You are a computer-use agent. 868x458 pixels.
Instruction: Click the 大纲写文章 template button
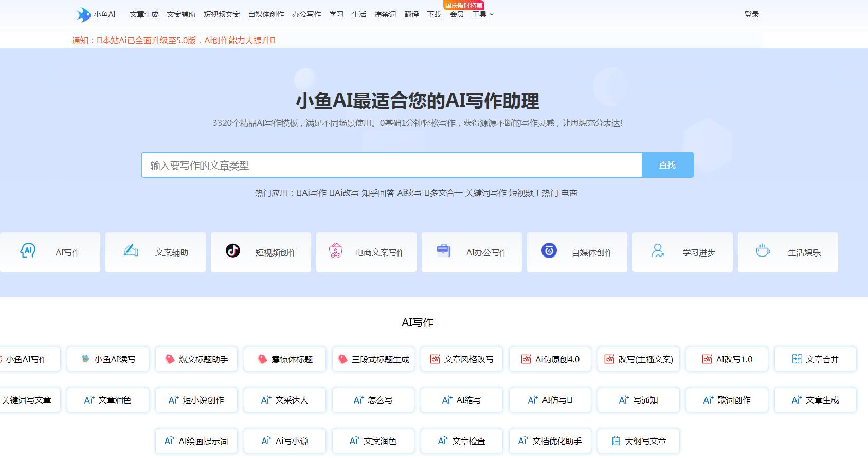639,441
